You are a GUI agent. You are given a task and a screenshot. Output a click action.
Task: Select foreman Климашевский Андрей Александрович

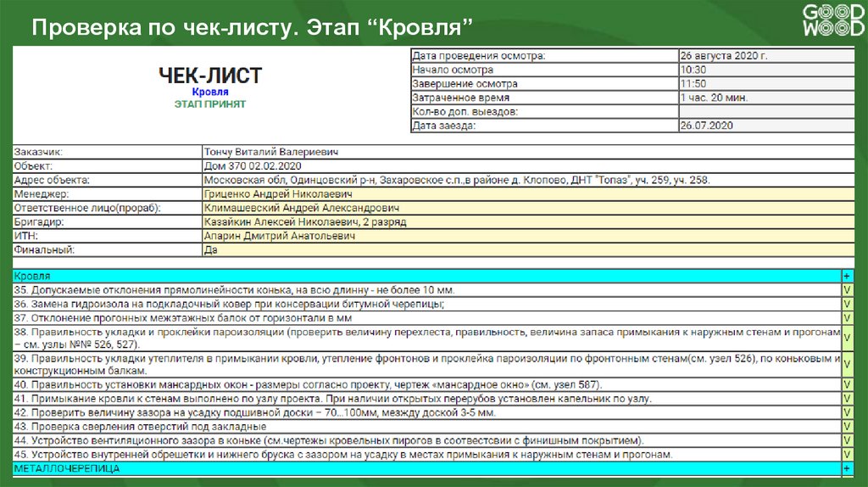click(x=528, y=208)
